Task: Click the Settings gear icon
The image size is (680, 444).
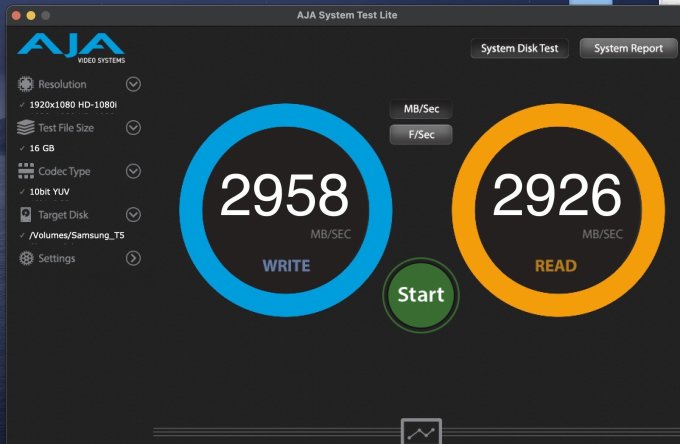Action: click(x=26, y=258)
